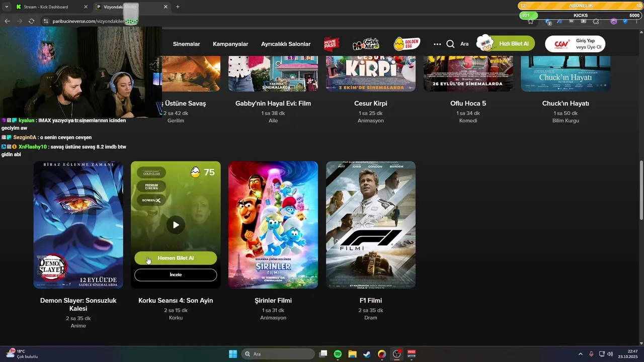Open the Movie Pass logo link

click(x=332, y=44)
